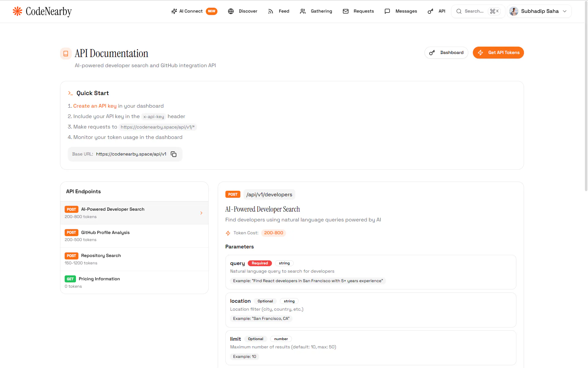Click the Optional badge on location
588x368 pixels.
pyautogui.click(x=265, y=301)
